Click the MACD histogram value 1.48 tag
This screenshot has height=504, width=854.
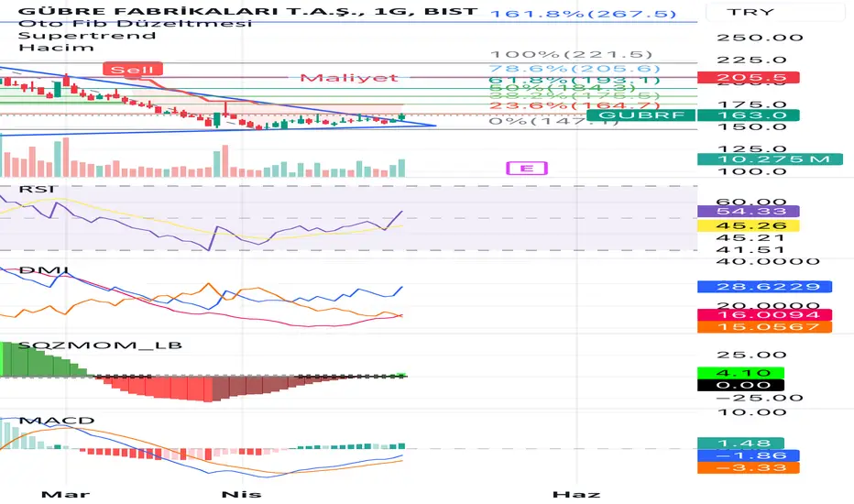click(740, 444)
